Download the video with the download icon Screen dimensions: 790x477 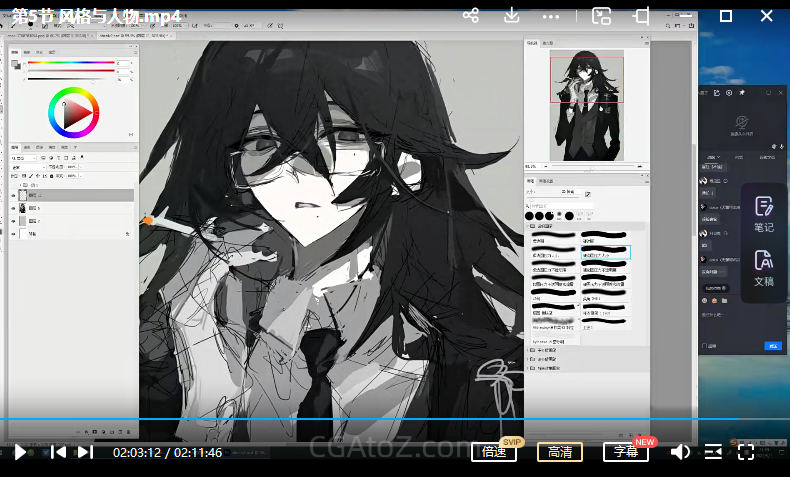click(511, 16)
